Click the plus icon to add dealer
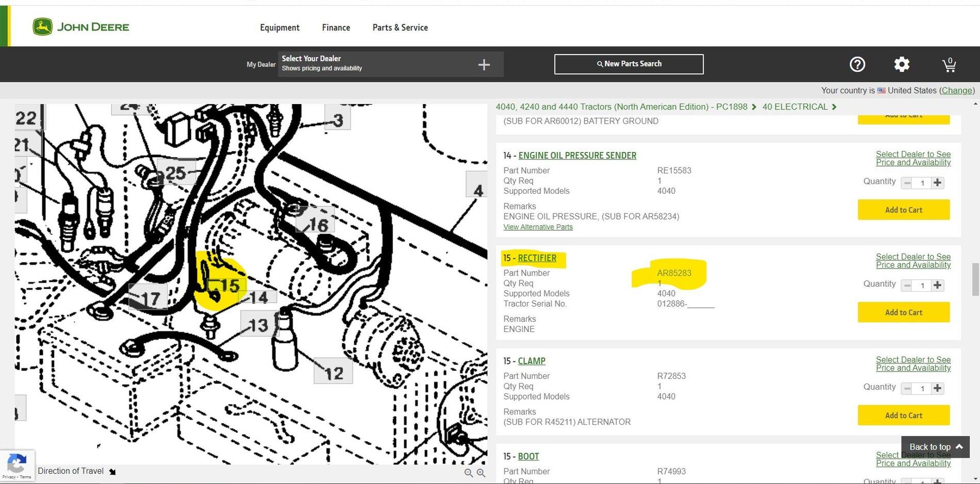Image resolution: width=980 pixels, height=484 pixels. (484, 64)
